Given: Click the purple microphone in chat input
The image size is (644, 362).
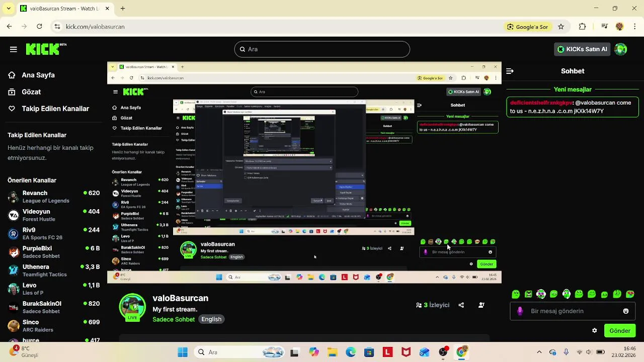Looking at the screenshot, I should [x=520, y=311].
